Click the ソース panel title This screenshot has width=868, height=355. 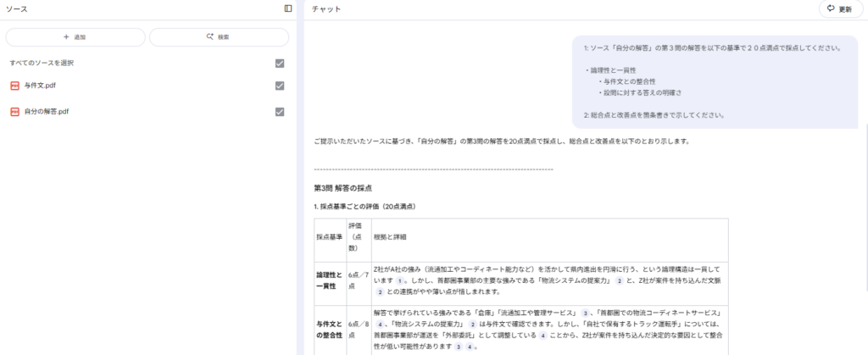tap(17, 9)
